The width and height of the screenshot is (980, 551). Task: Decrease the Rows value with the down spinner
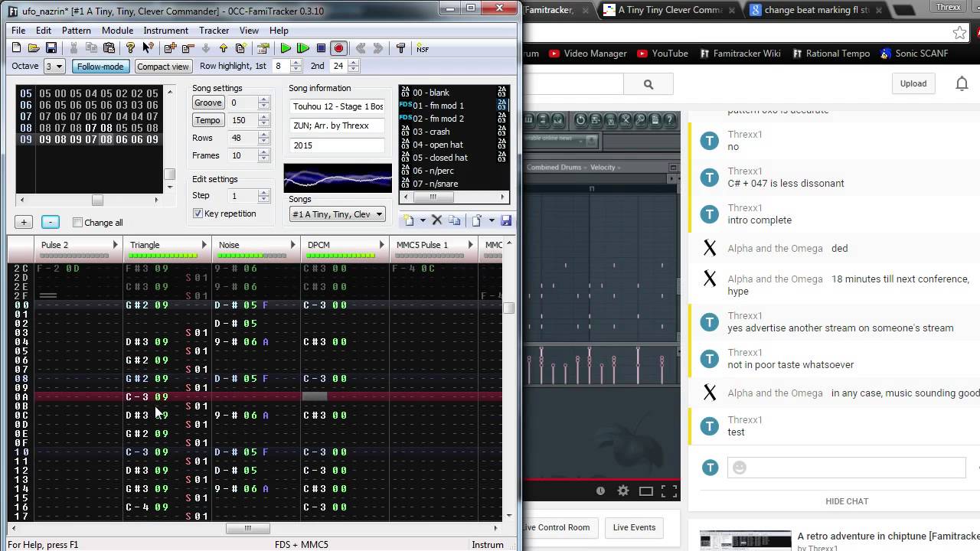tap(264, 141)
